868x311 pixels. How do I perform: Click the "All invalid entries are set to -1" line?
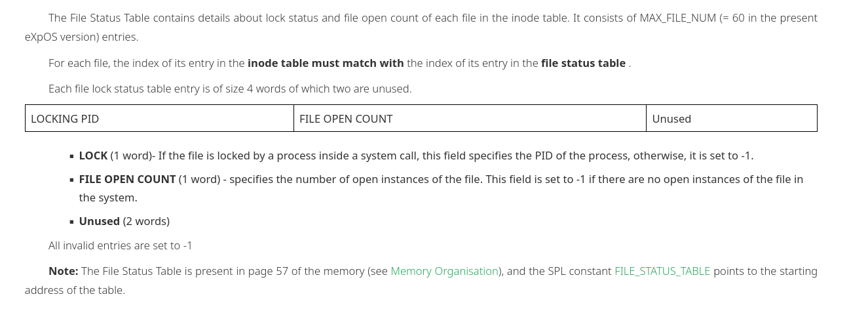click(121, 246)
